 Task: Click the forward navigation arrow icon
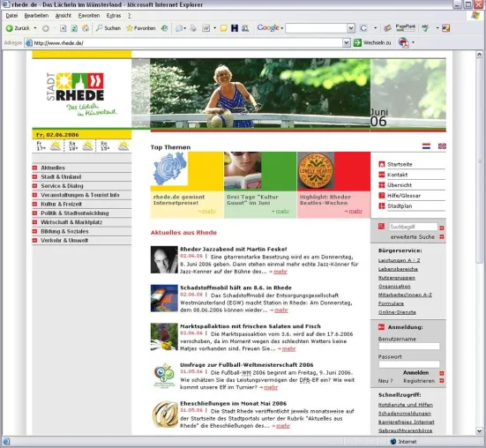46,28
